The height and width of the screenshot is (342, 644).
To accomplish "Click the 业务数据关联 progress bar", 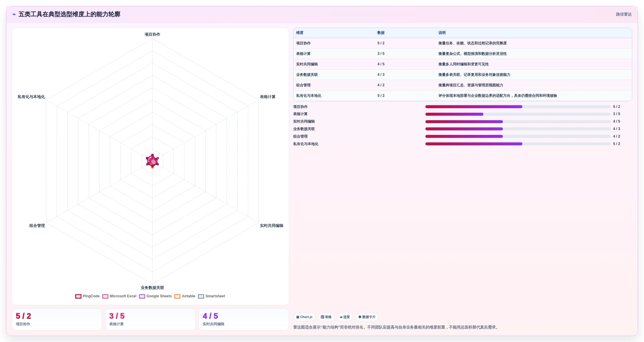I will [518, 129].
